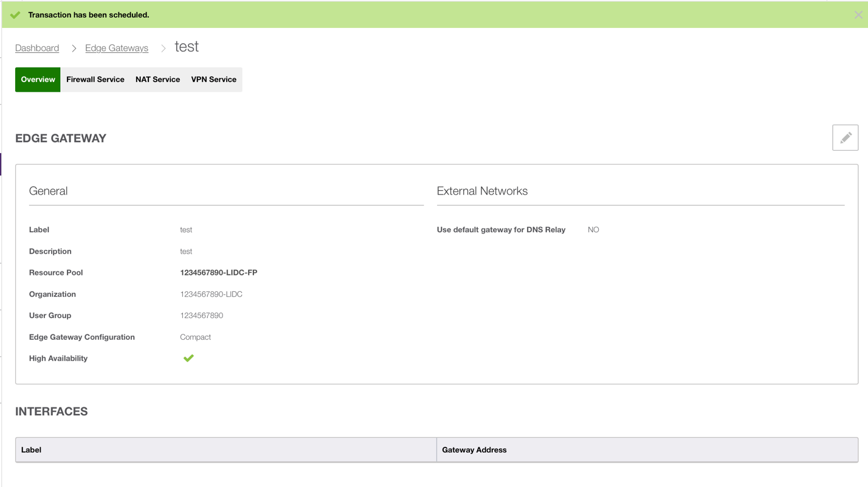The image size is (868, 487).
Task: Click the chevron between Edge Gateways and test
Action: 162,47
